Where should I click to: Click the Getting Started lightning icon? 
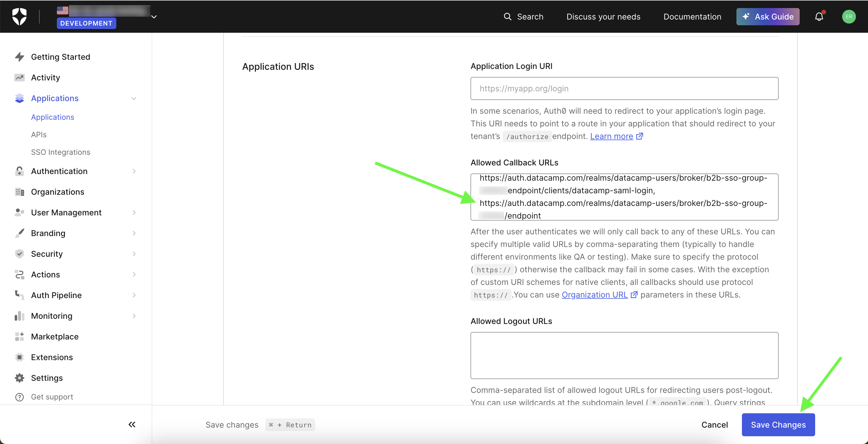click(x=20, y=57)
